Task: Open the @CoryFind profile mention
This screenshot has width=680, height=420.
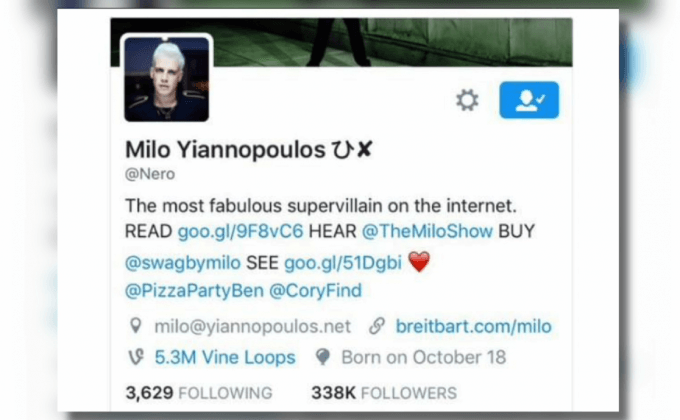Action: 315,291
